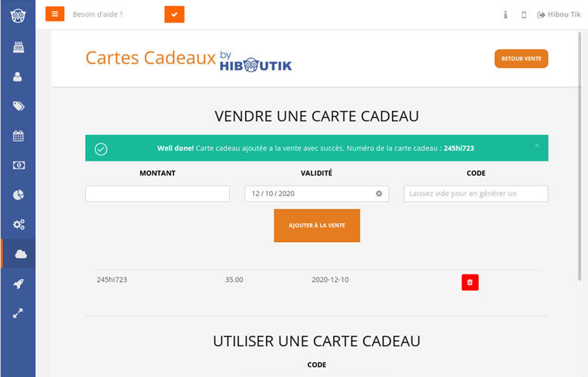Open the cash register sidebar icon
Viewport: 588px width, 377px height.
18,48
